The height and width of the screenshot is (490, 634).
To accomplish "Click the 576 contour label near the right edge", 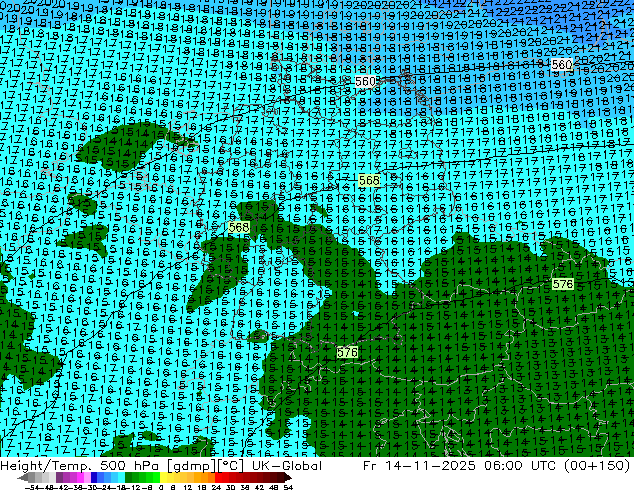I will [x=563, y=284].
